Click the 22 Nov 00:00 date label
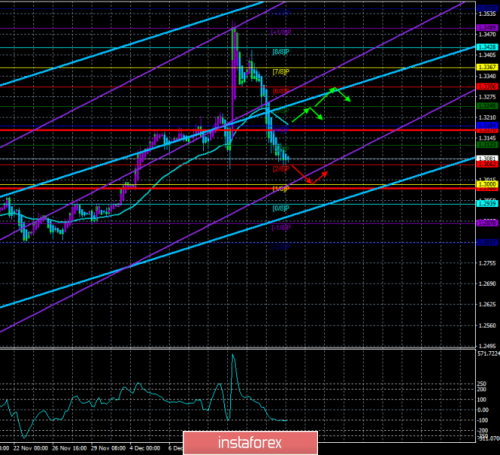The height and width of the screenshot is (455, 500). [31, 448]
